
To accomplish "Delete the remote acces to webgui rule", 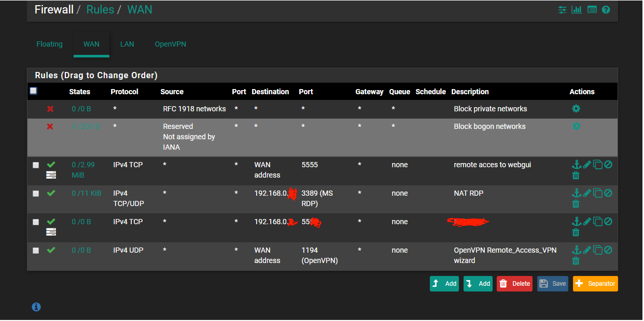I will tap(576, 176).
